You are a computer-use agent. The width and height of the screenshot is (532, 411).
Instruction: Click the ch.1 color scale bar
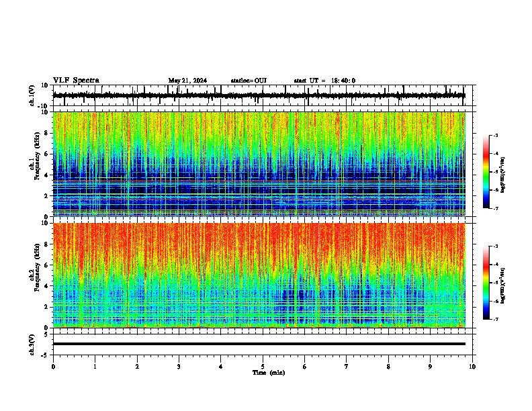tap(486, 172)
